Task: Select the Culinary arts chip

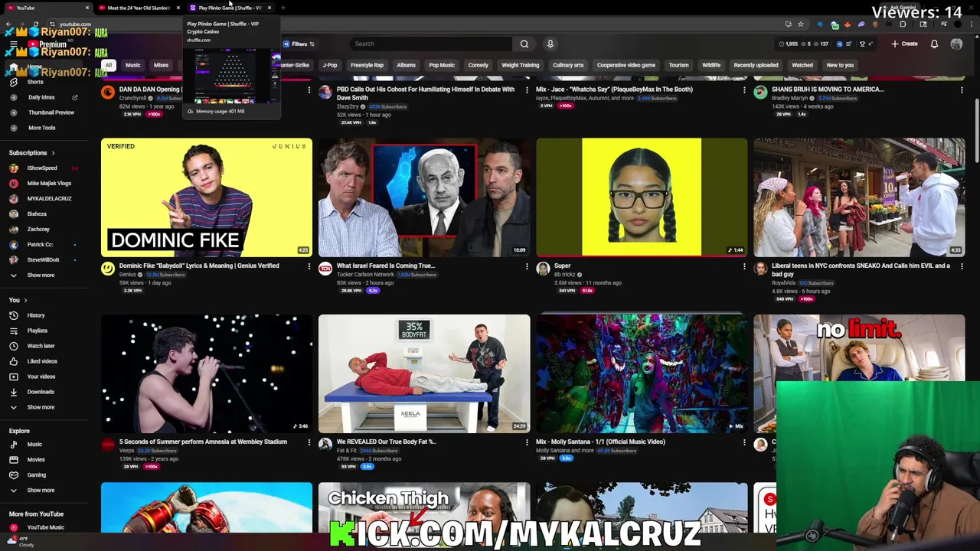Action: (x=568, y=65)
